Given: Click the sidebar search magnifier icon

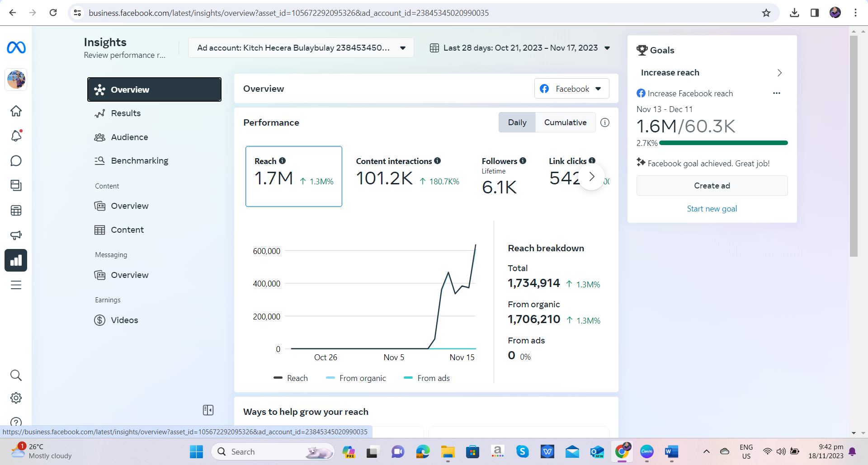Looking at the screenshot, I should [16, 375].
